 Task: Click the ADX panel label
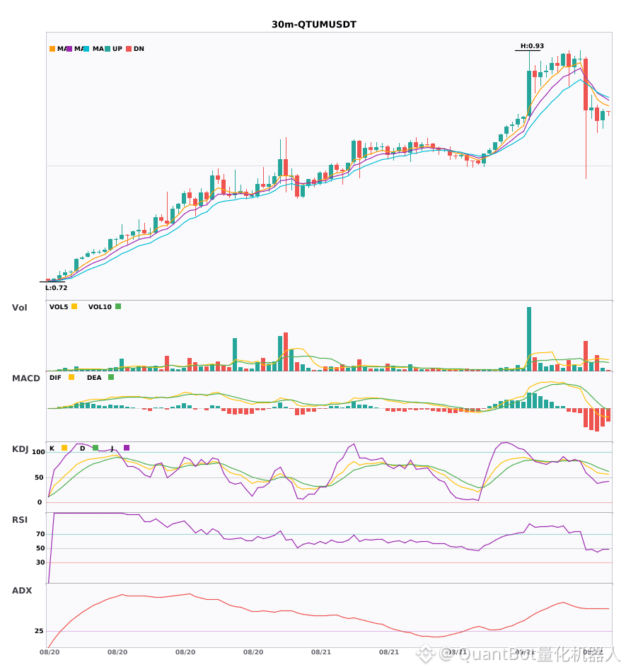coord(22,591)
